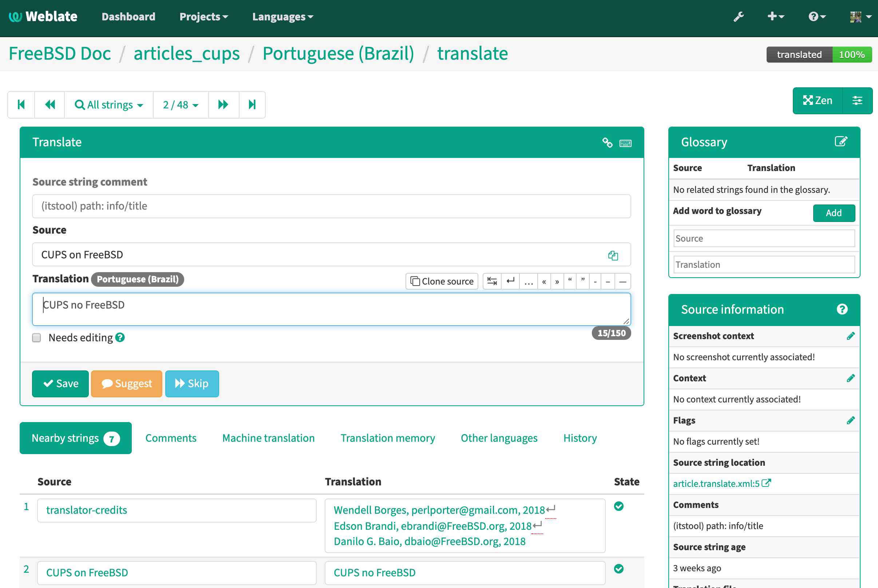Open FreeBSD Doc breadcrumb
The image size is (878, 588).
pos(60,53)
